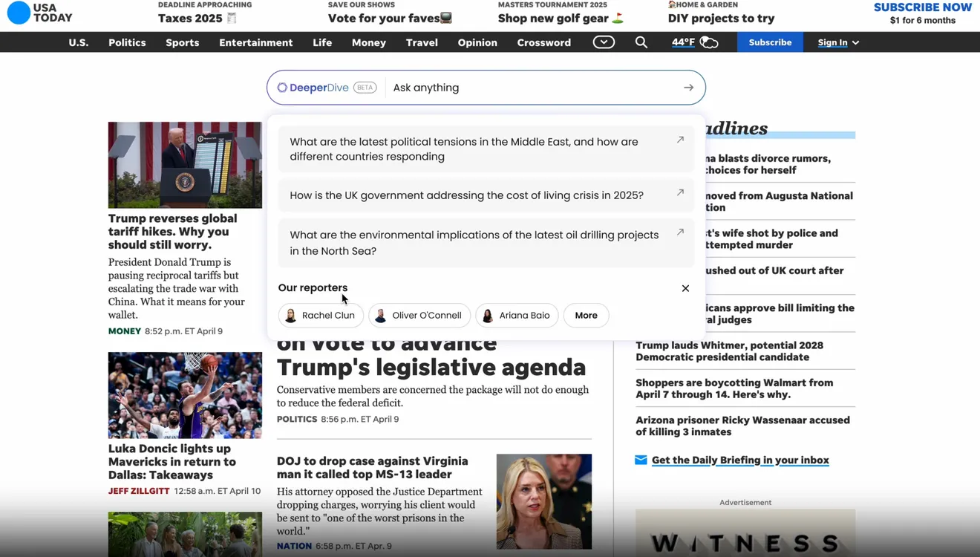Submit the DeeperDive query arrow
This screenshot has width=980, height=557.
[x=689, y=88]
